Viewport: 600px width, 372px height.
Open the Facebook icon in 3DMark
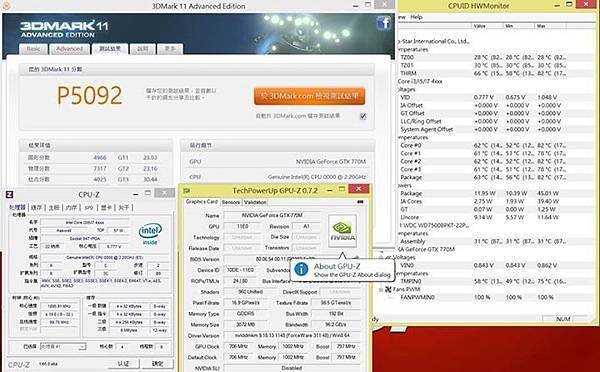coord(384,24)
